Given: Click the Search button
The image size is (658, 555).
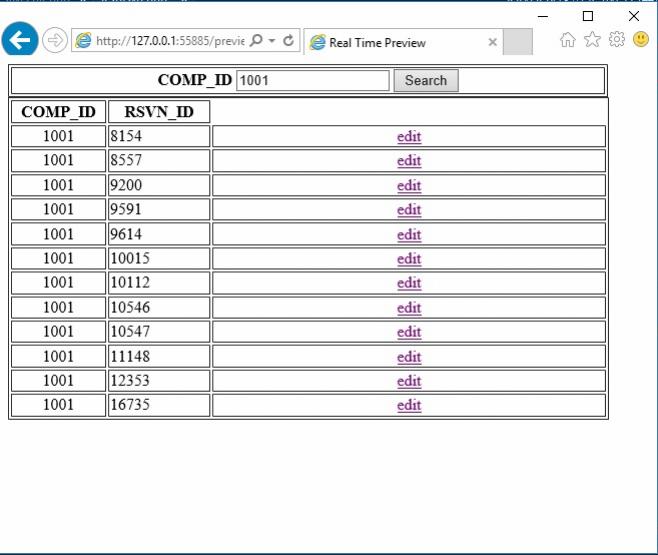Looking at the screenshot, I should pos(426,80).
